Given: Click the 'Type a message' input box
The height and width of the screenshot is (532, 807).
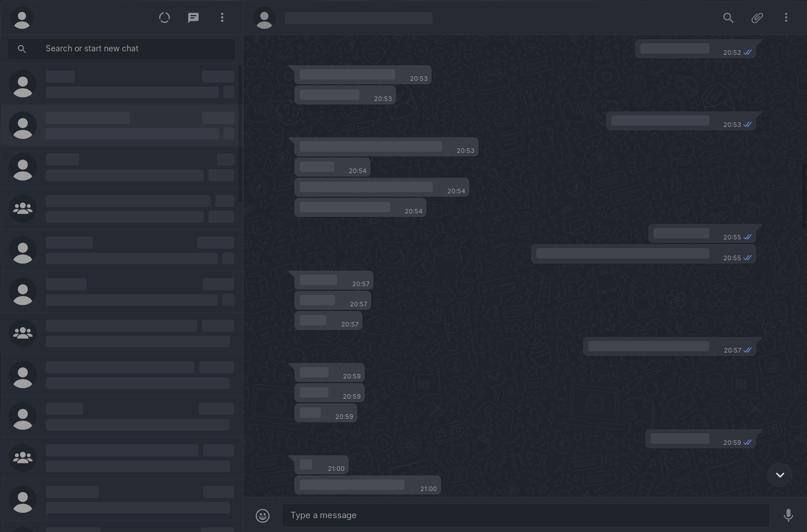Looking at the screenshot, I should point(525,515).
